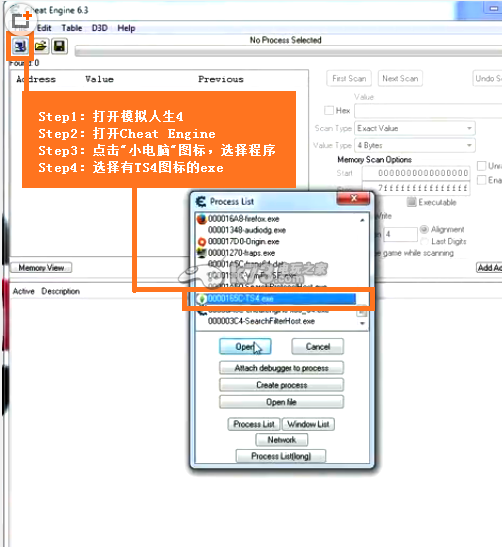Viewport: 502px width, 547px height.
Task: Click the Undo Scan button
Action: click(488, 78)
